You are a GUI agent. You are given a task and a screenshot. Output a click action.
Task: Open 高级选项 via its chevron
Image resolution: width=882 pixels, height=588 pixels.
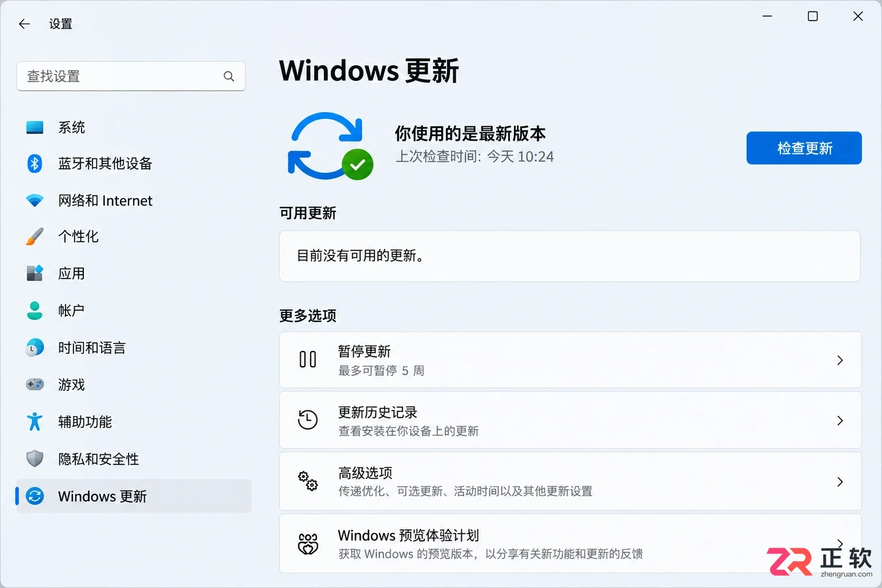pos(840,482)
